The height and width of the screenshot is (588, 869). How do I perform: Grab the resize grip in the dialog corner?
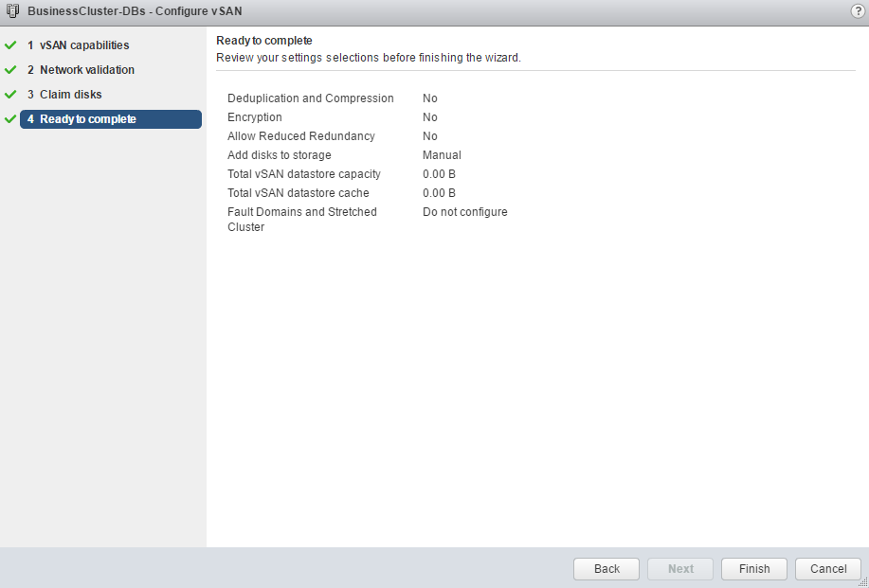[x=863, y=582]
